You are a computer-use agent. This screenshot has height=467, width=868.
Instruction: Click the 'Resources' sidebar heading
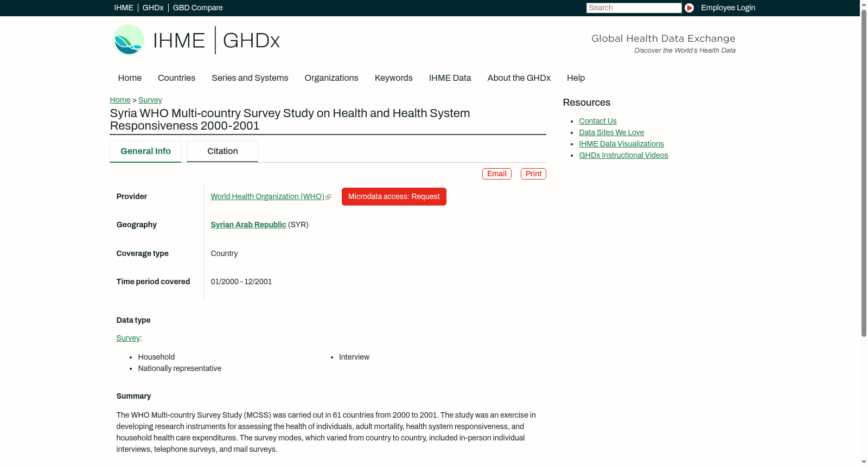click(x=586, y=103)
